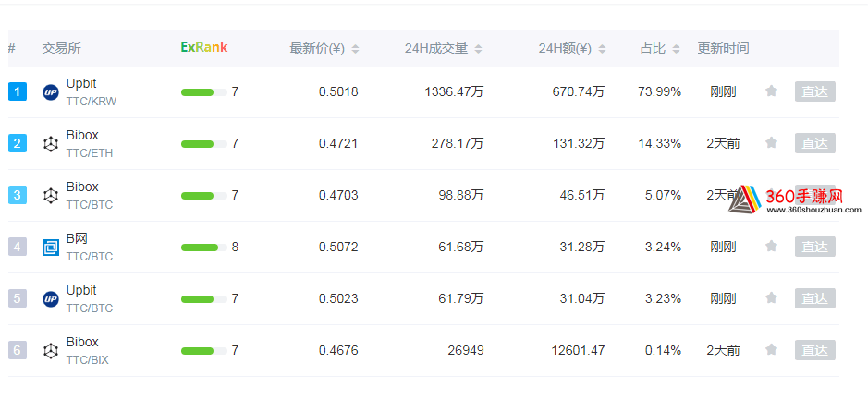Image resolution: width=868 pixels, height=399 pixels.
Task: Click 直达 button for Bibox TTC/BIX
Action: 815,350
